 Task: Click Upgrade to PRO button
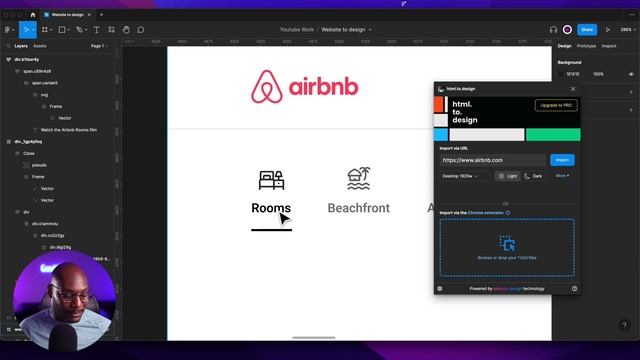tap(556, 105)
